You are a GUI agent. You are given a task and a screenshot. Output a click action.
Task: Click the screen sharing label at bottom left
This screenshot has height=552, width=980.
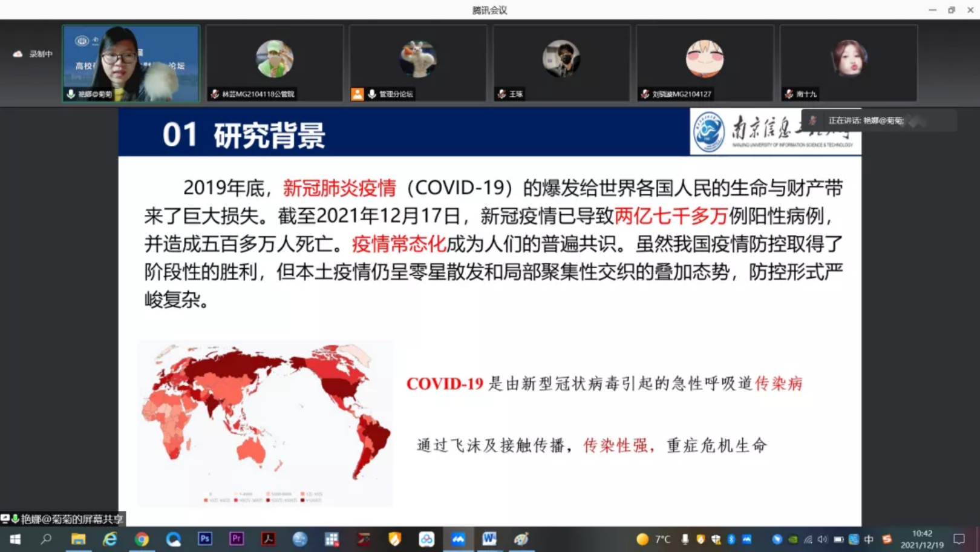63,519
